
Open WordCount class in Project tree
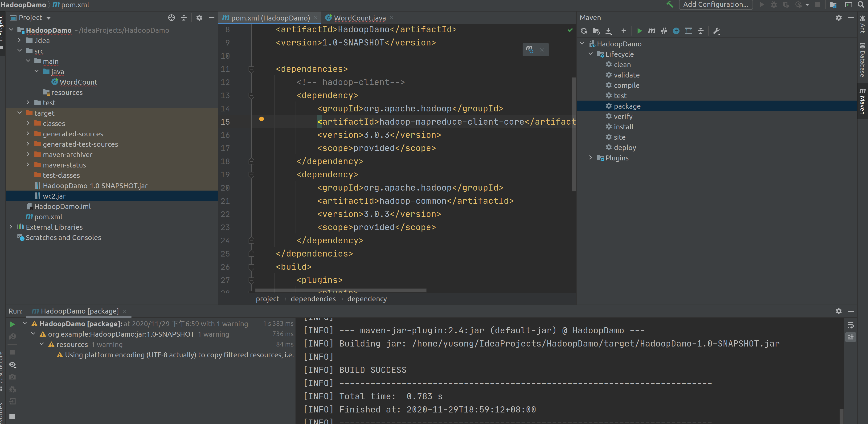[111, 82]
